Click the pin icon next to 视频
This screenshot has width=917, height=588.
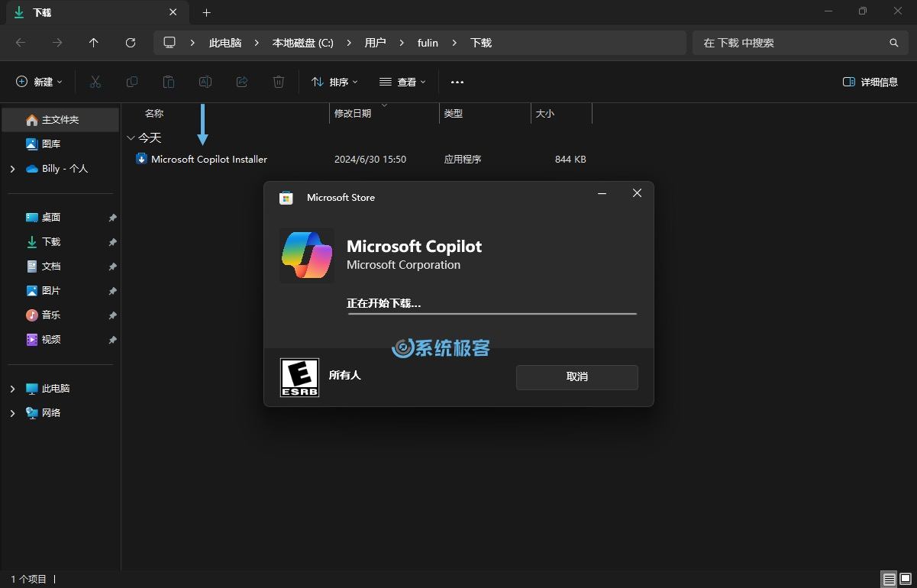(112, 340)
